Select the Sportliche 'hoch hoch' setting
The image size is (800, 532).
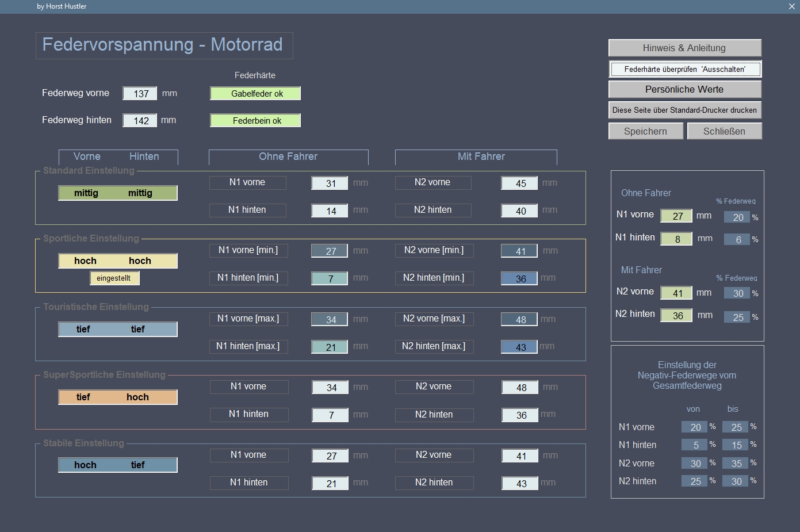[118, 261]
